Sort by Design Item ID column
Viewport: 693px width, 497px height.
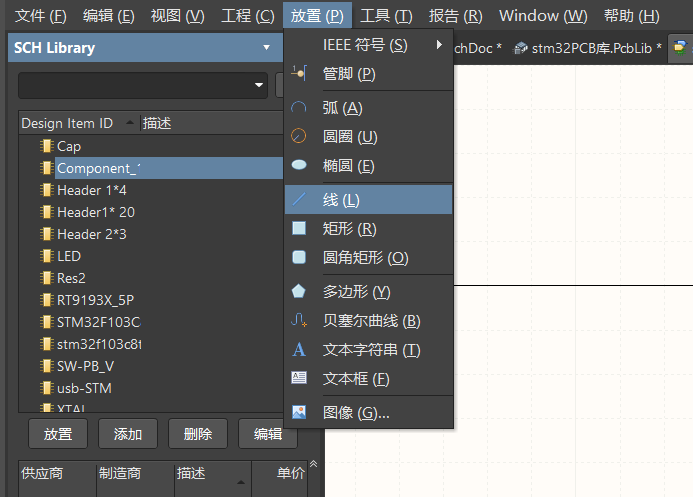coord(79,123)
